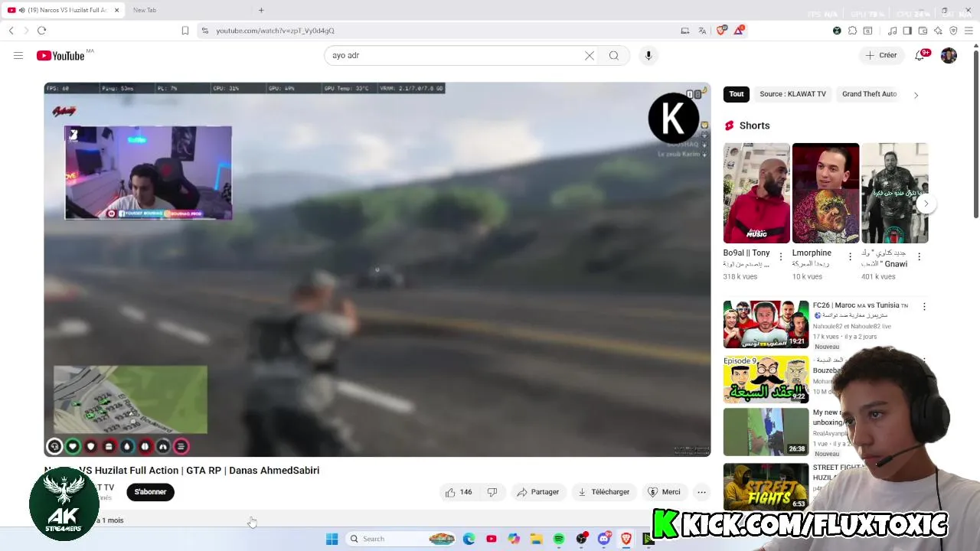Reload the current page

coord(41,31)
